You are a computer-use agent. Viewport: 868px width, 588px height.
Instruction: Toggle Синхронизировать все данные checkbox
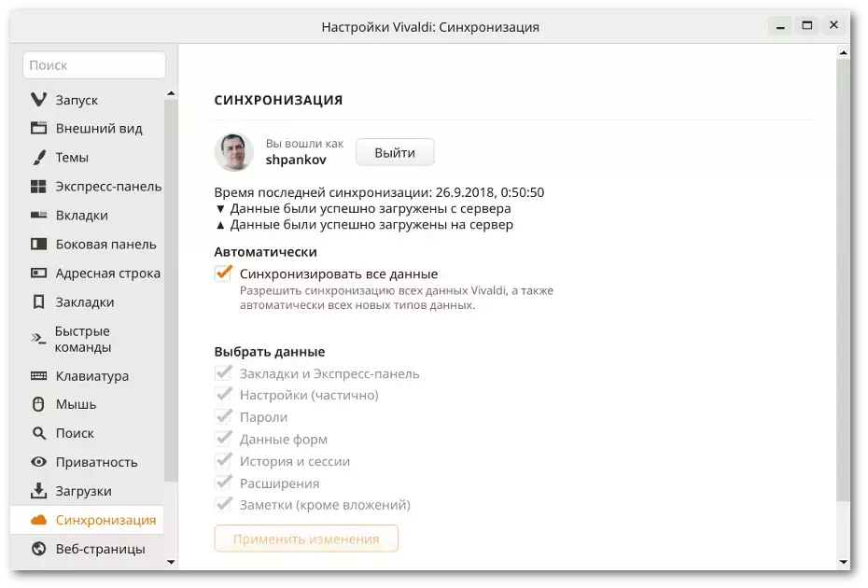223,273
